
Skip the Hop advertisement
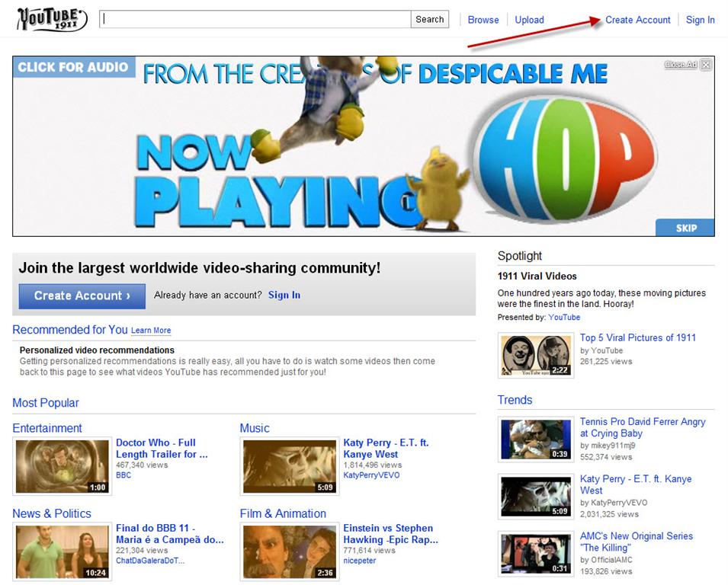[685, 228]
